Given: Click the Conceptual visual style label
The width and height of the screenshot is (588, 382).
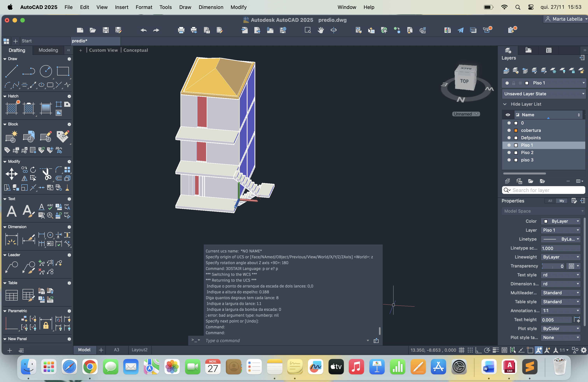Looking at the screenshot, I should (x=136, y=50).
